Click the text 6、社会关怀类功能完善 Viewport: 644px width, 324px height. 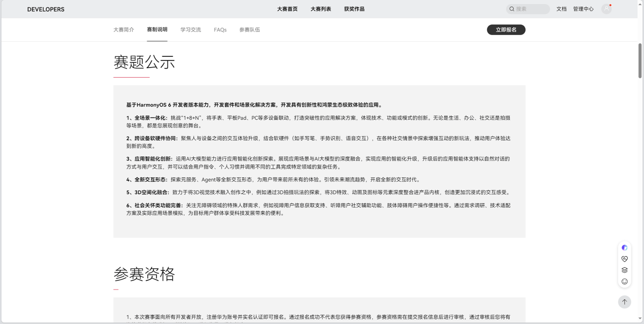click(155, 206)
